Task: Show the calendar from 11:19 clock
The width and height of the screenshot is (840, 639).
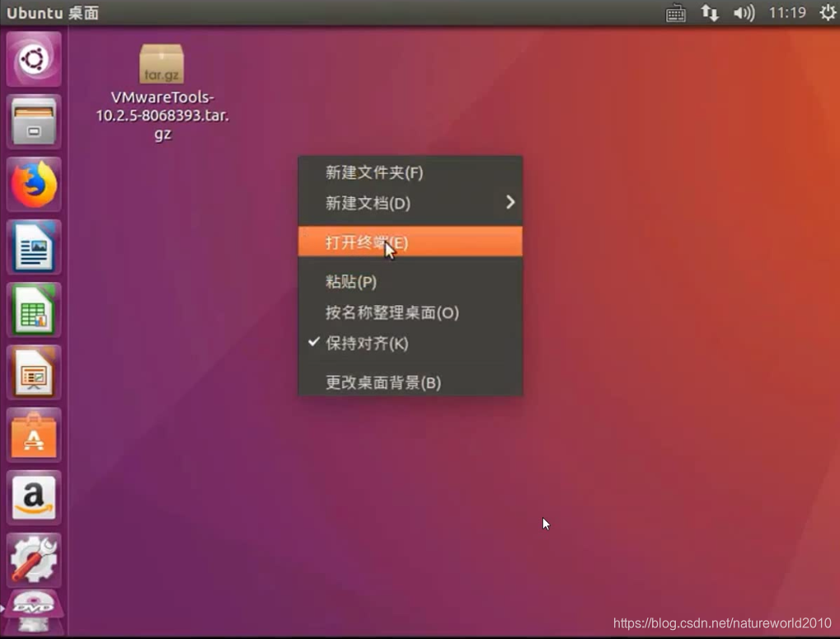Action: point(787,12)
